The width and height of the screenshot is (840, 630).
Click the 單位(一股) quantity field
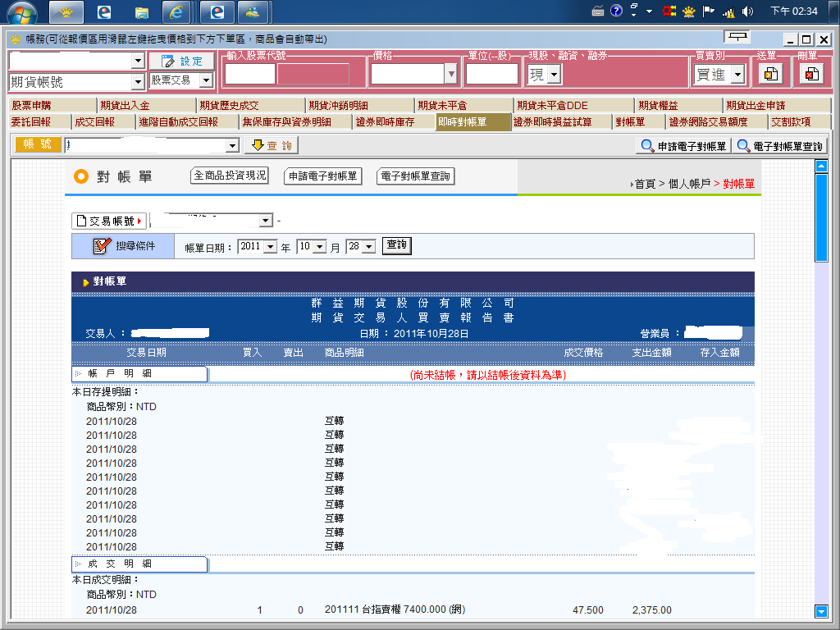[x=492, y=75]
